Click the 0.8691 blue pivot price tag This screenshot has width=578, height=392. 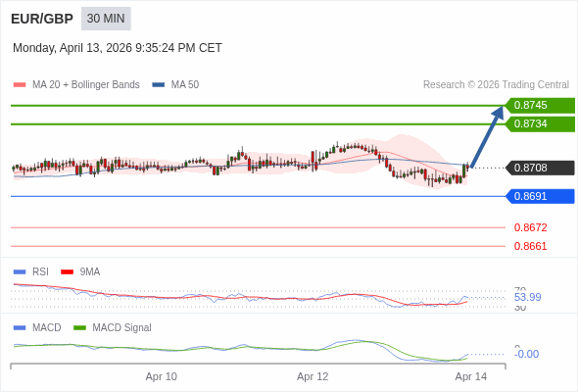point(540,196)
